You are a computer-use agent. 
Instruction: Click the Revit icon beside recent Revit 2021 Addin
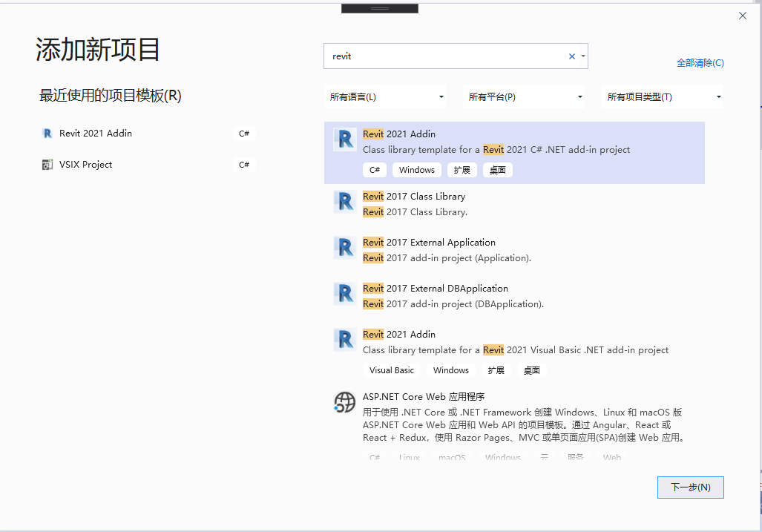pos(47,133)
